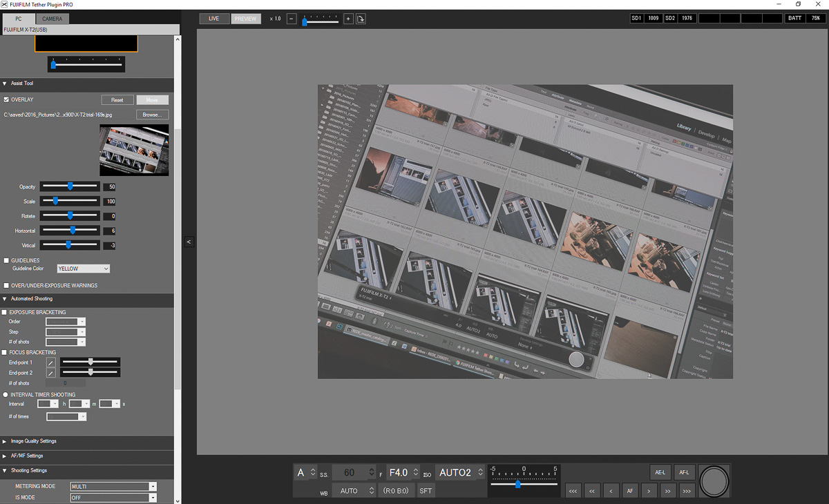Select the PC tab
Viewport: 829px width, 504px height.
[19, 19]
